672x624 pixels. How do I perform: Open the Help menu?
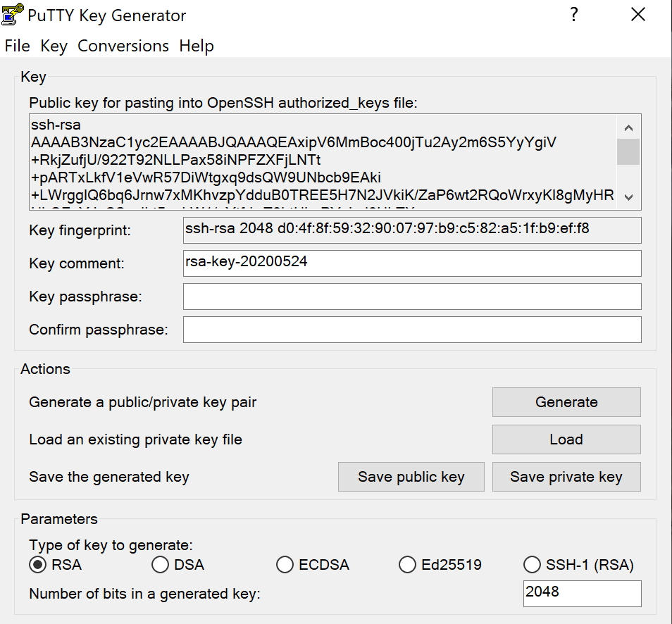(197, 46)
